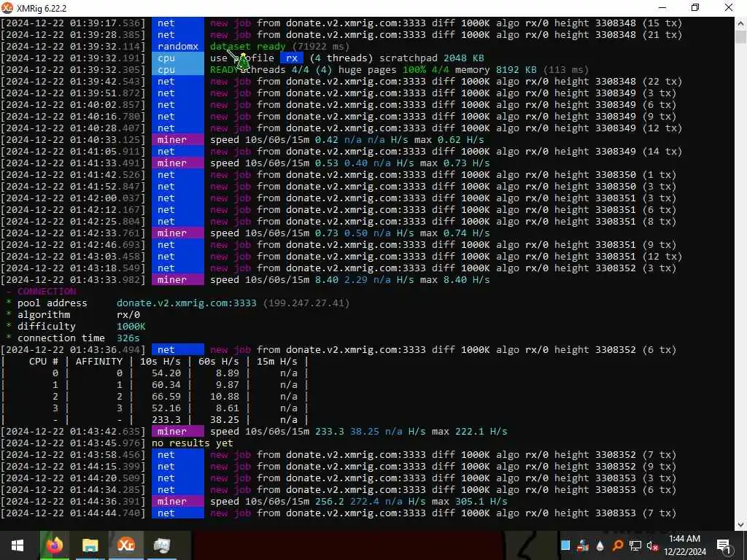Viewport: 747px width, 560px height.
Task: Click the timestamp '01:39:17.536'
Action: click(105, 23)
